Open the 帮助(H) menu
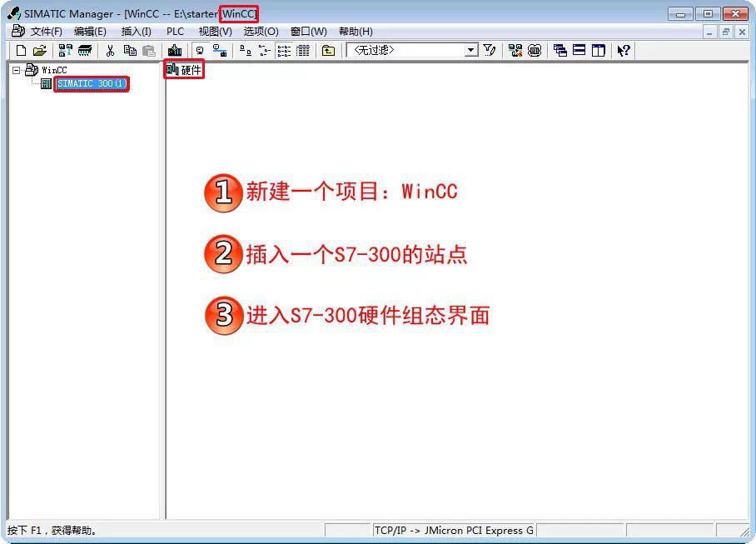The width and height of the screenshot is (756, 544). (356, 32)
